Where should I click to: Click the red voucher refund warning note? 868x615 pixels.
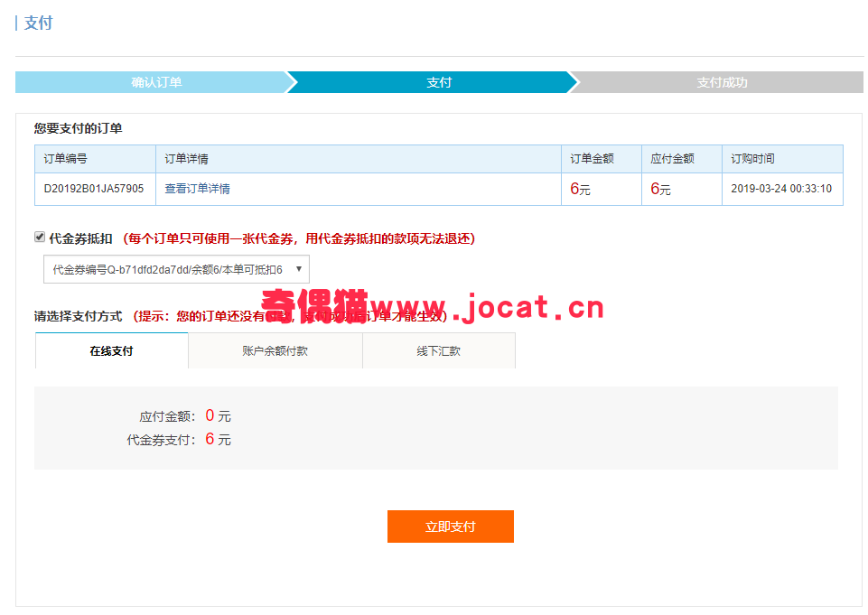tap(299, 238)
